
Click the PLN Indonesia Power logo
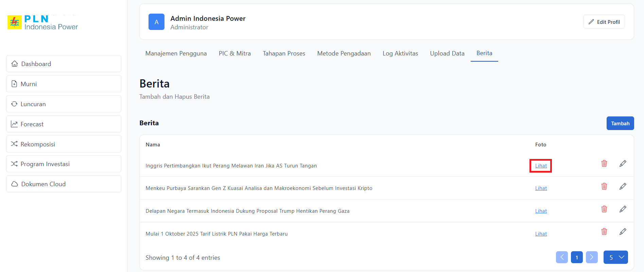click(43, 22)
